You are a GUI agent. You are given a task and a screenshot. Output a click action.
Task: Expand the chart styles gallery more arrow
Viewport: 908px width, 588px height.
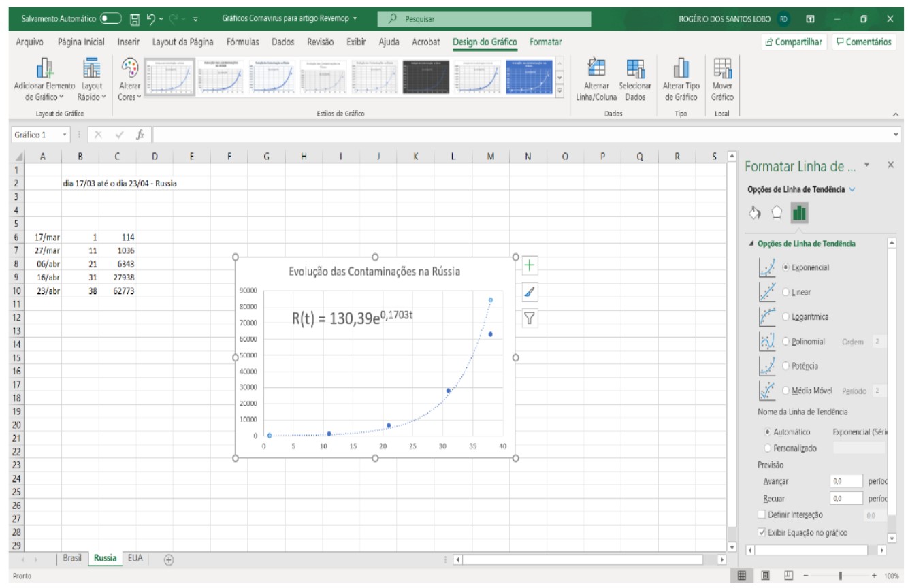pos(560,91)
